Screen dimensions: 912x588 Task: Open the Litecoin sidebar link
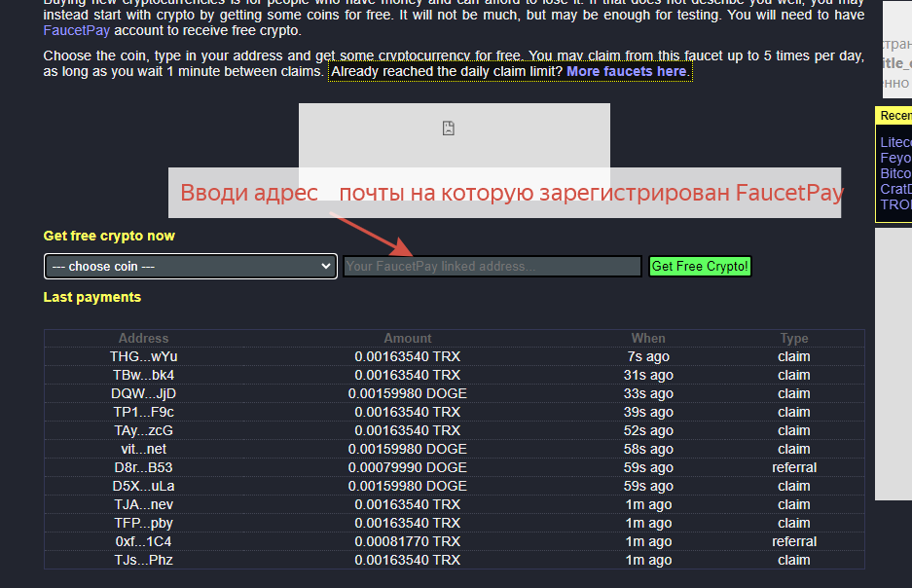pos(895,142)
